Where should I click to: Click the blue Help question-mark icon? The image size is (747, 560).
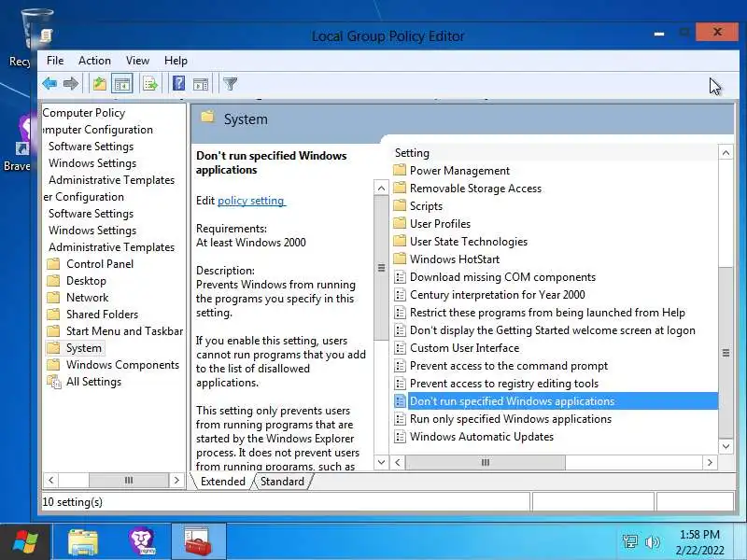click(178, 84)
